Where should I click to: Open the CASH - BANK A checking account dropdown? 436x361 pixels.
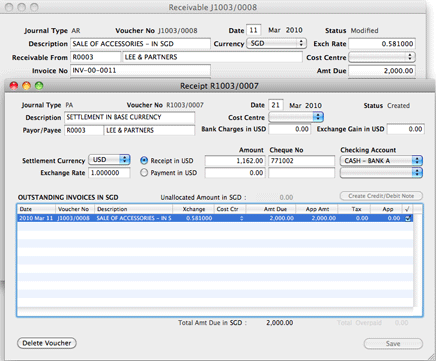pos(381,161)
